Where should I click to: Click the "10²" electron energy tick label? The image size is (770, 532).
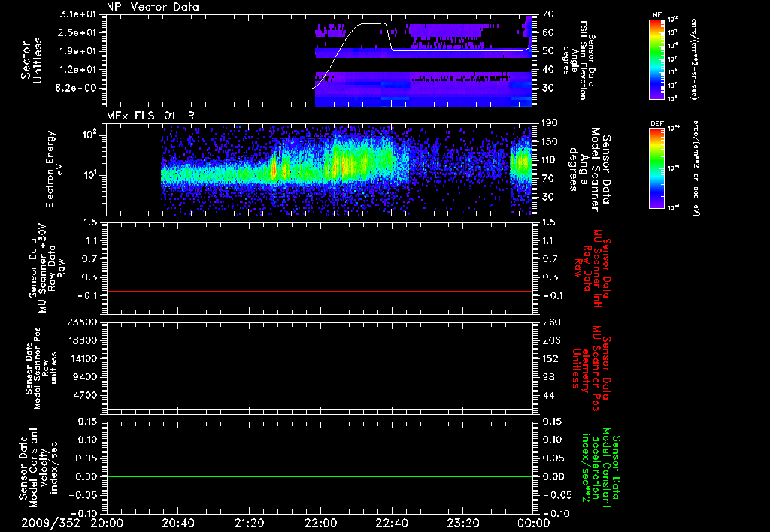click(x=89, y=135)
